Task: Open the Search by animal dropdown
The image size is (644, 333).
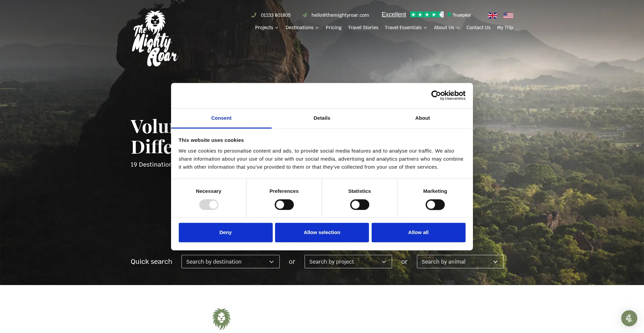Action: click(460, 262)
